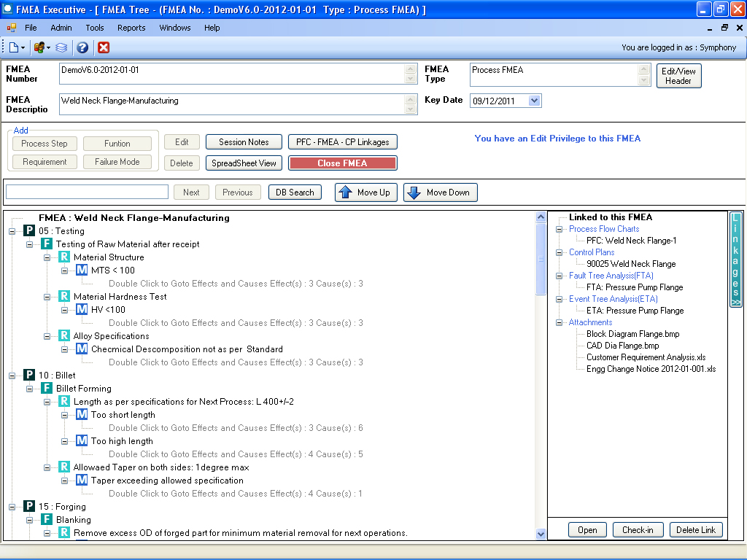Collapse the Fault Tree Analysis(FTA) node

pos(560,276)
